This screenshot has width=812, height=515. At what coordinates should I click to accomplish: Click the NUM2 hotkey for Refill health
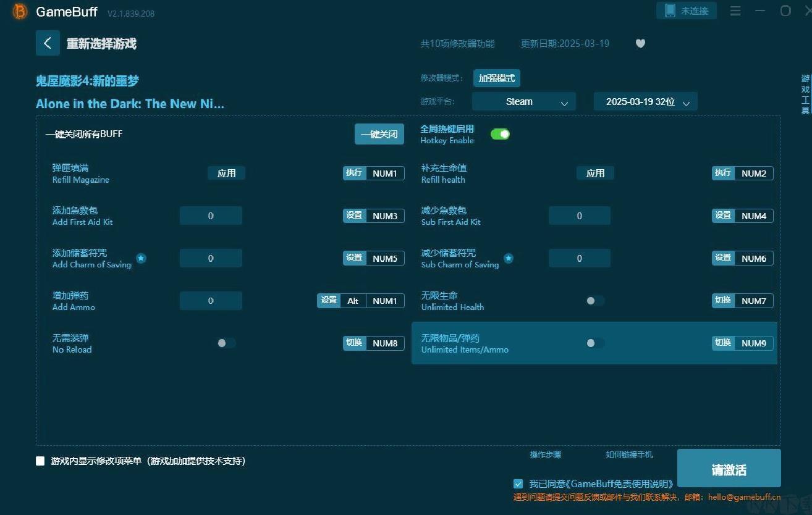[754, 174]
